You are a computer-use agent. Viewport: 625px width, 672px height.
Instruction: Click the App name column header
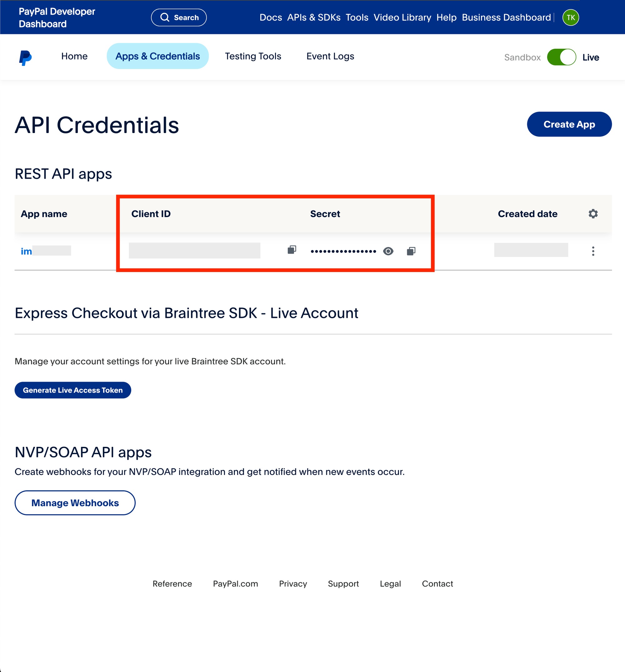click(44, 214)
